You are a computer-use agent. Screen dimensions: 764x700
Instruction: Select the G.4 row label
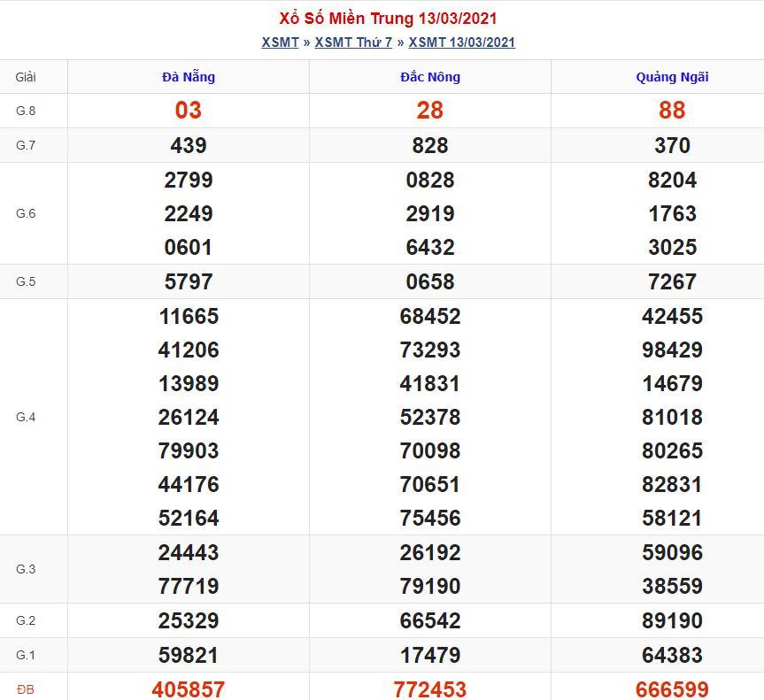[26, 417]
